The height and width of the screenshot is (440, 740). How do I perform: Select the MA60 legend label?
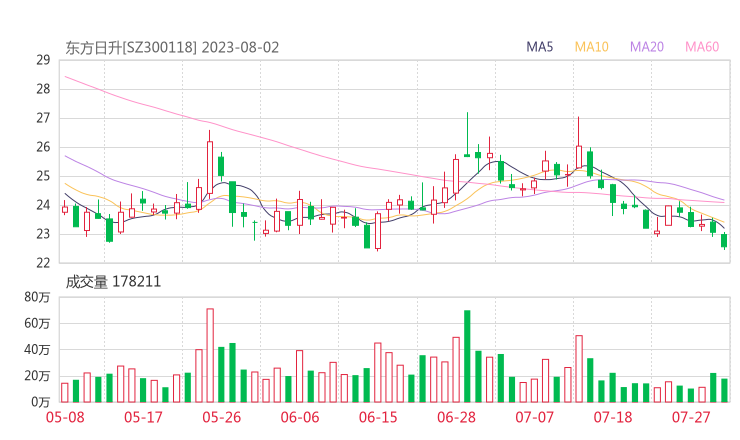click(702, 47)
